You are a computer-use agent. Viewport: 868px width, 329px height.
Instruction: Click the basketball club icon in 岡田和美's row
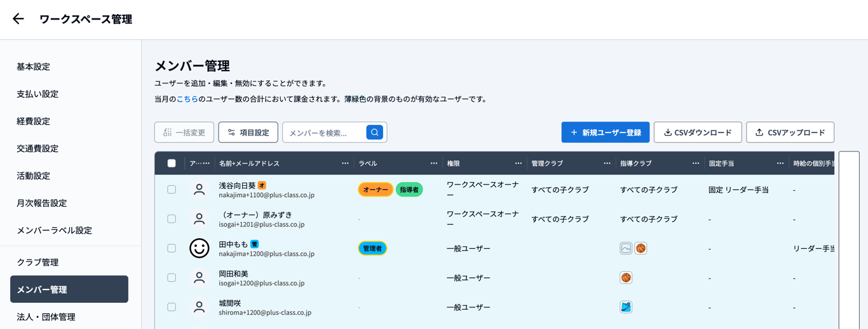click(626, 277)
